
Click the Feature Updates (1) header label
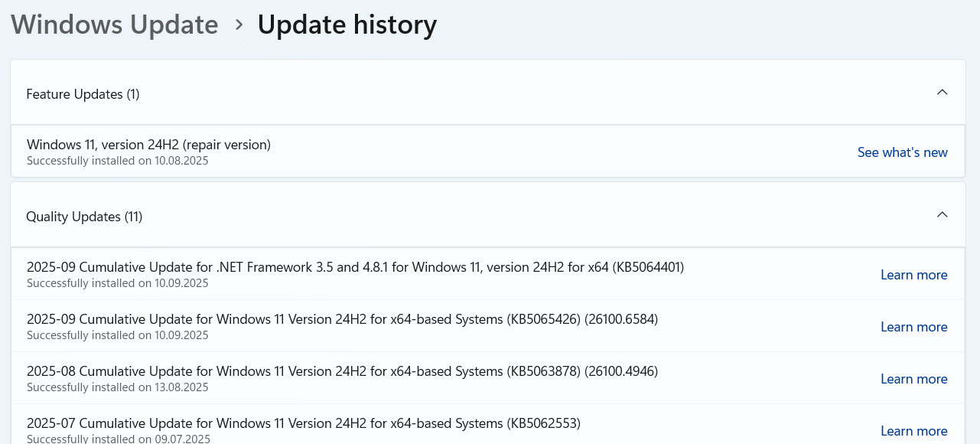tap(83, 94)
